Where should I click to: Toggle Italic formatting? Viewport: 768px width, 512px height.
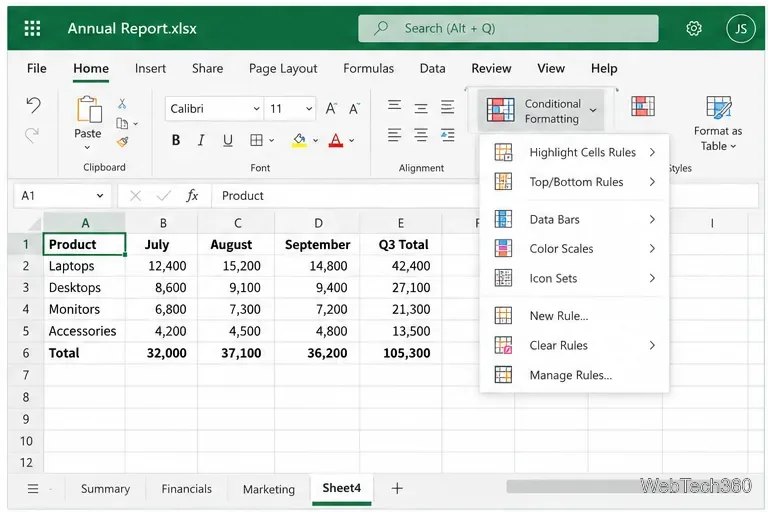click(x=201, y=141)
